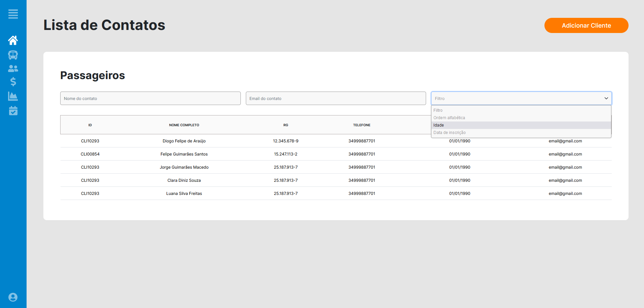The image size is (644, 308).
Task: Open the users group icon in sidebar
Action: coord(13,69)
